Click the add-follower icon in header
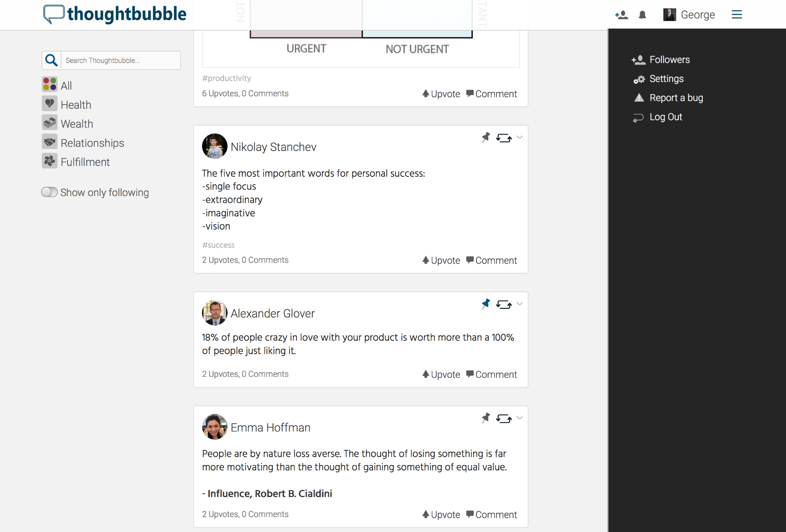This screenshot has width=786, height=532. 622,15
